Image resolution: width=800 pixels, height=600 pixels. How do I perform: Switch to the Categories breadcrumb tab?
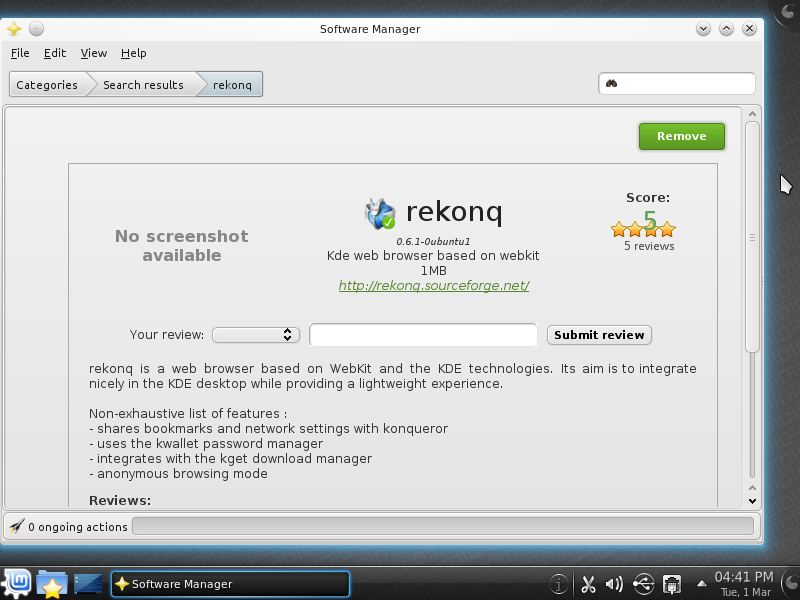(46, 84)
